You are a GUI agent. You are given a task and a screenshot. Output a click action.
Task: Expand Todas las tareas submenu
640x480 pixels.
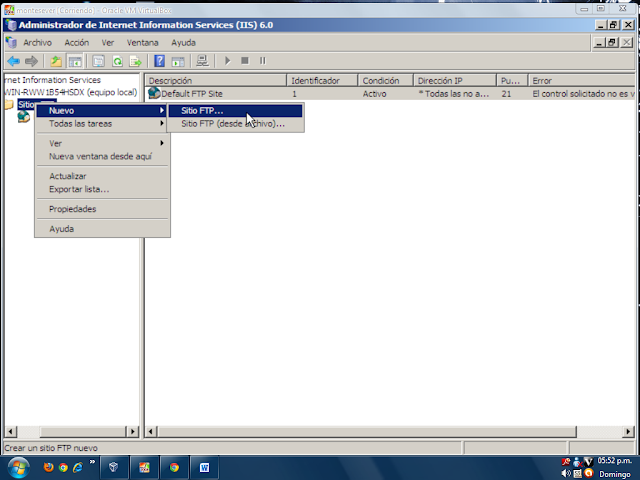pos(101,124)
